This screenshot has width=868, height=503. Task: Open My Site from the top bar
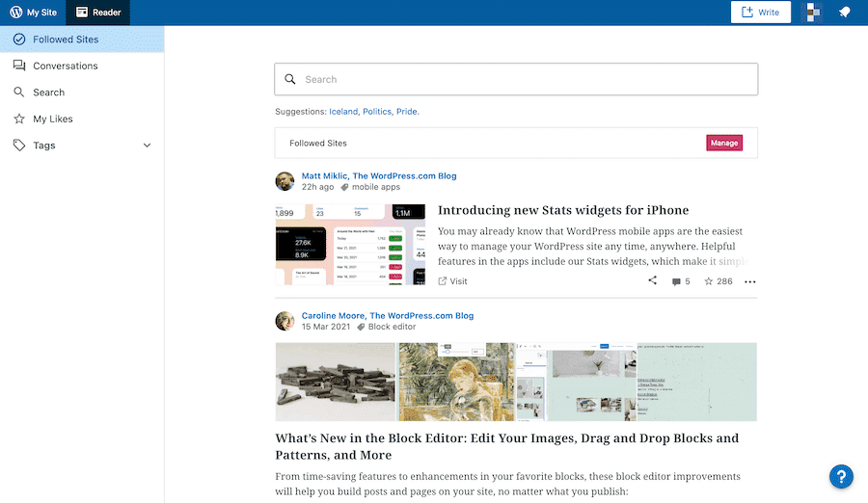tap(32, 13)
